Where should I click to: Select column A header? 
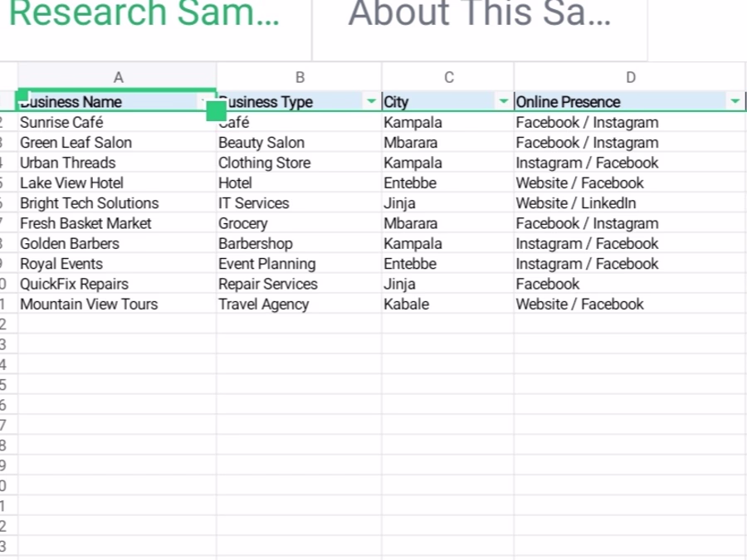click(x=118, y=76)
